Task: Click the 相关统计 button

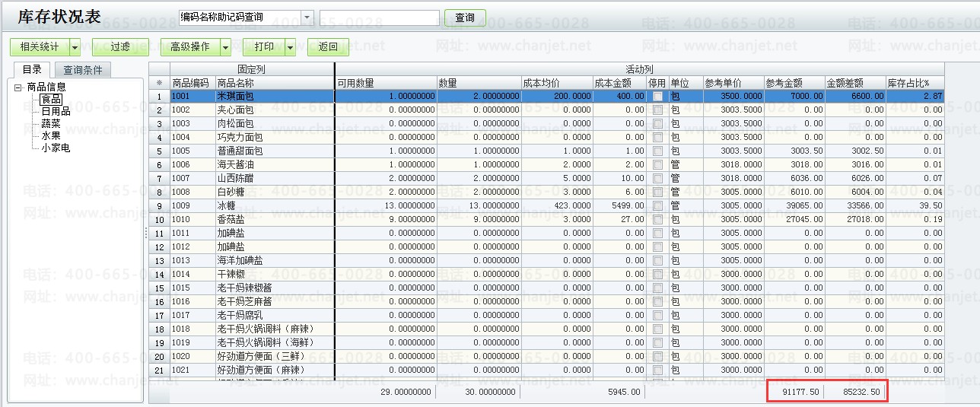Action: [x=40, y=47]
